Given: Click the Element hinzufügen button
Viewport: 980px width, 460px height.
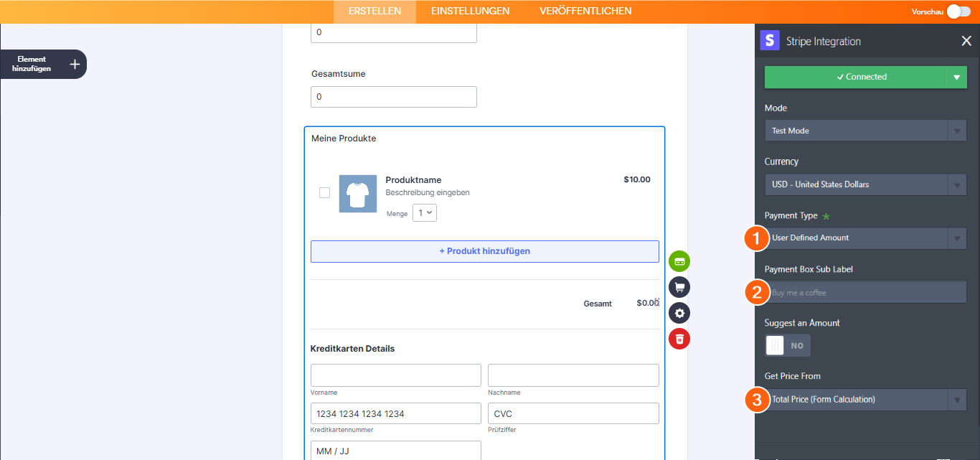Looking at the screenshot, I should pos(43,64).
